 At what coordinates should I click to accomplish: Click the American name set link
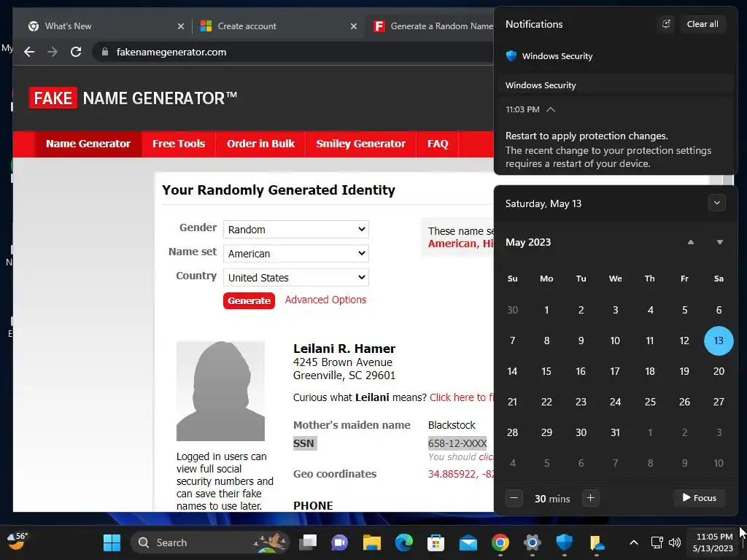pos(452,244)
